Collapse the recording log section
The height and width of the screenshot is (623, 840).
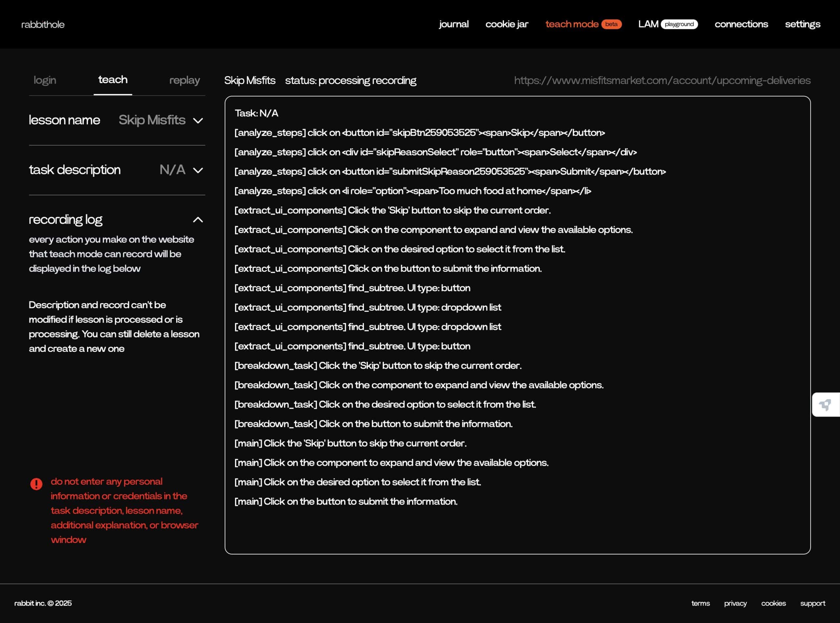point(198,220)
